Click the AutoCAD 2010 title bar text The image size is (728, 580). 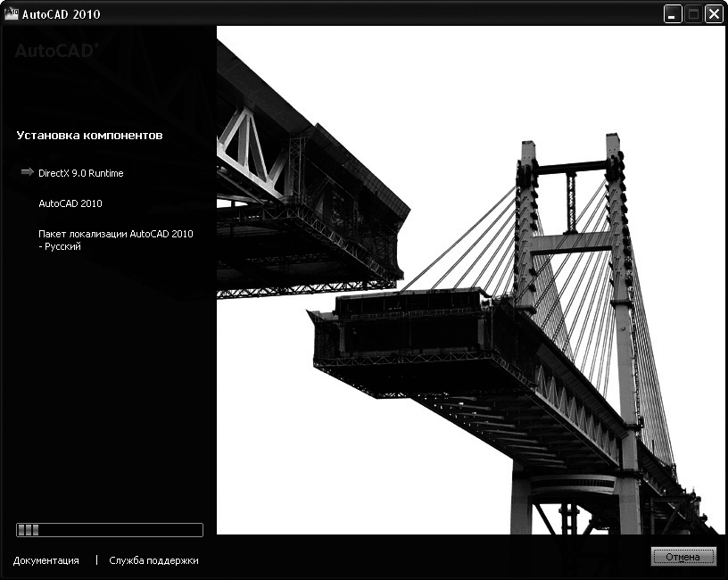pyautogui.click(x=62, y=13)
